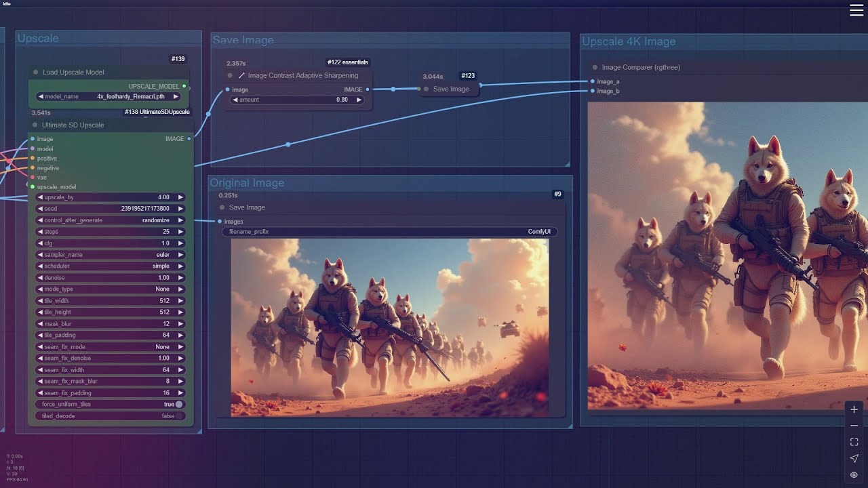Open the control_after_generate randomize selector
The height and width of the screenshot is (488, 868).
coord(109,220)
